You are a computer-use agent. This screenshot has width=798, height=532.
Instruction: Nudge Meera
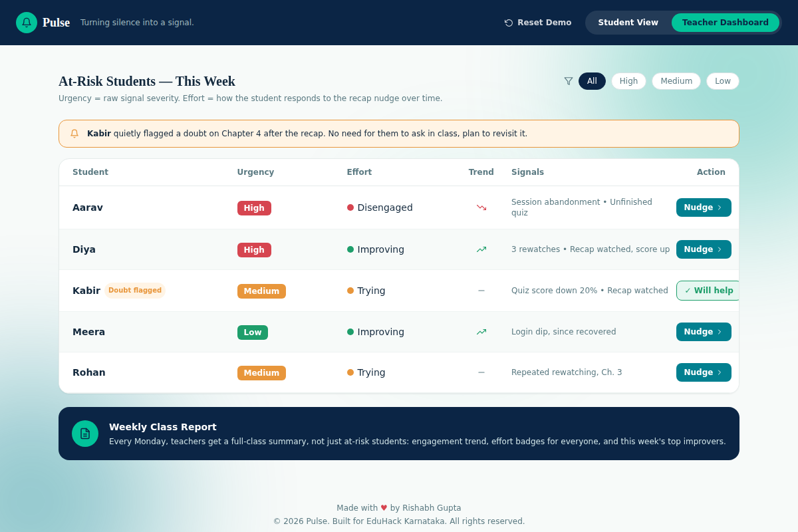[x=704, y=332]
